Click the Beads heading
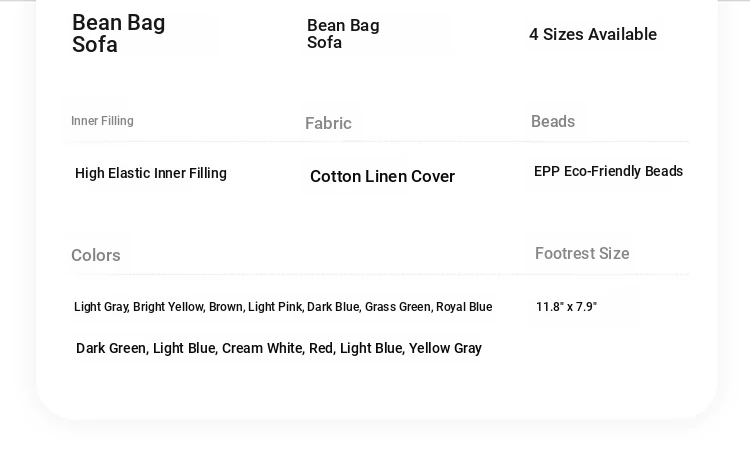 [x=553, y=122]
